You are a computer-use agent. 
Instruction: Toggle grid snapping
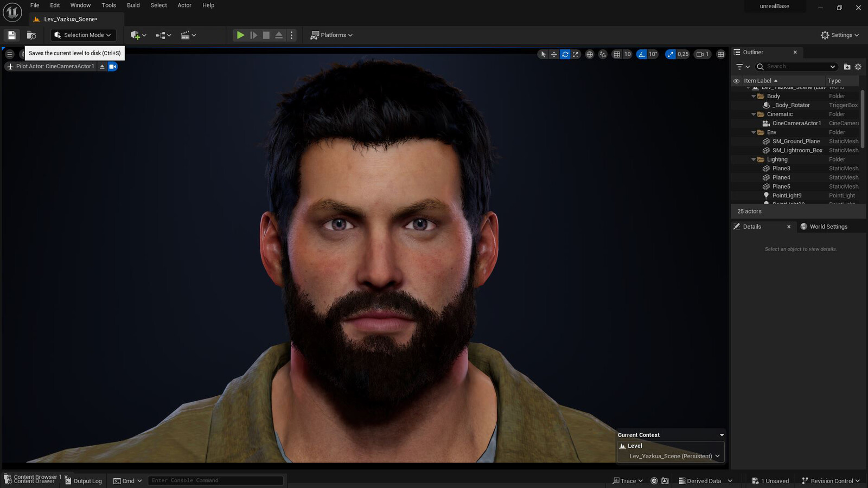click(x=617, y=54)
